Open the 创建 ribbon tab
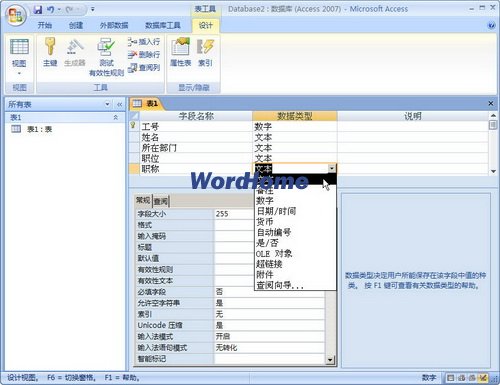The width and height of the screenshot is (500, 385). click(x=76, y=25)
